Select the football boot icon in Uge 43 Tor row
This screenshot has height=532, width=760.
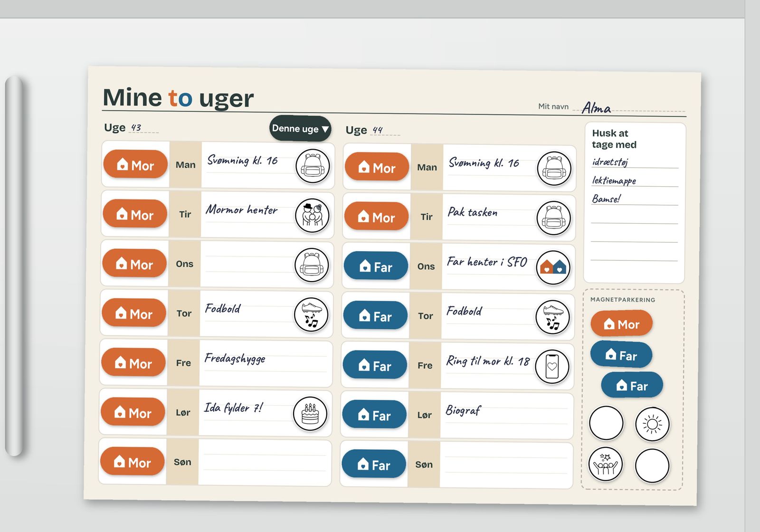(x=311, y=314)
